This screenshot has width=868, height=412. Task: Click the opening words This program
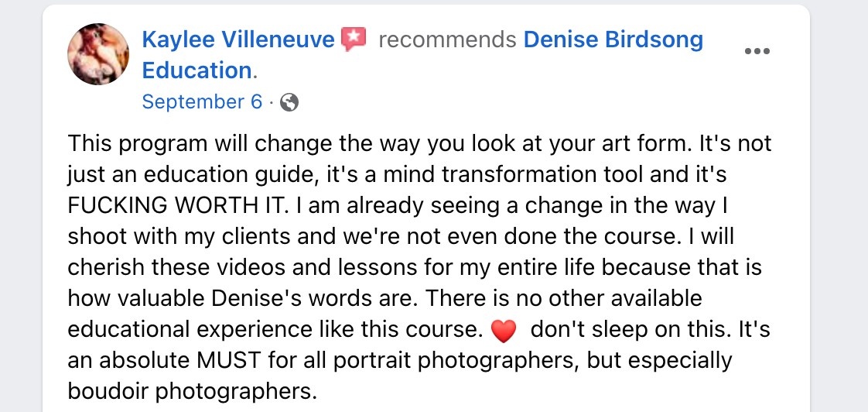click(x=122, y=144)
